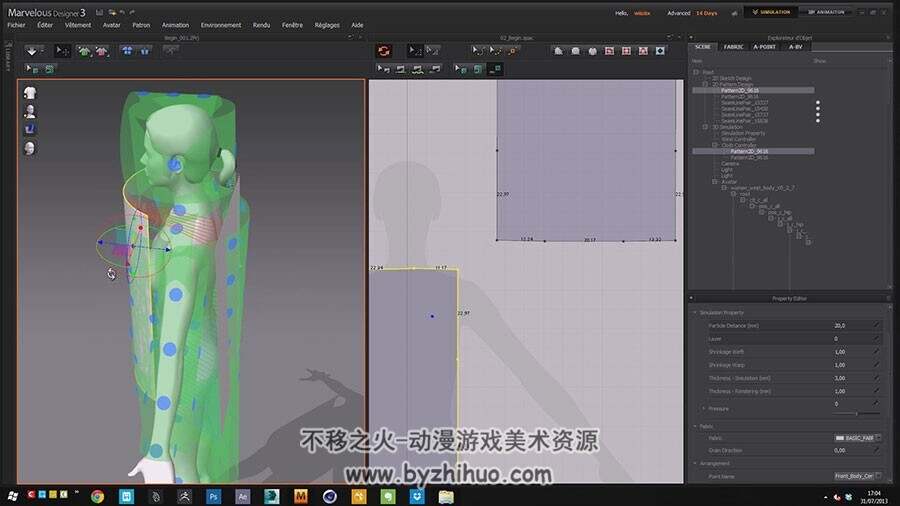The height and width of the screenshot is (506, 900).
Task: Open the Environnement menu
Action: point(221,25)
